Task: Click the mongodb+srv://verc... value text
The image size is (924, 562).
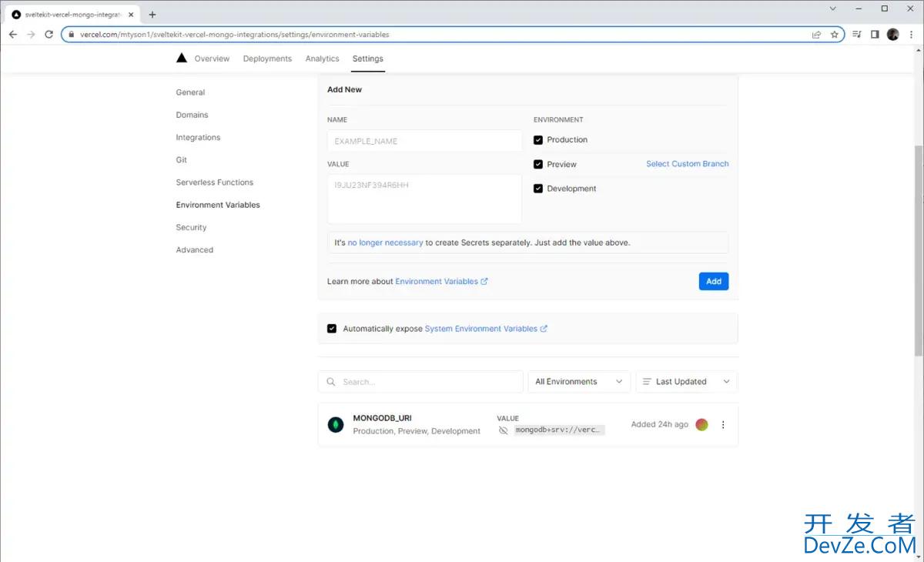Action: point(560,430)
